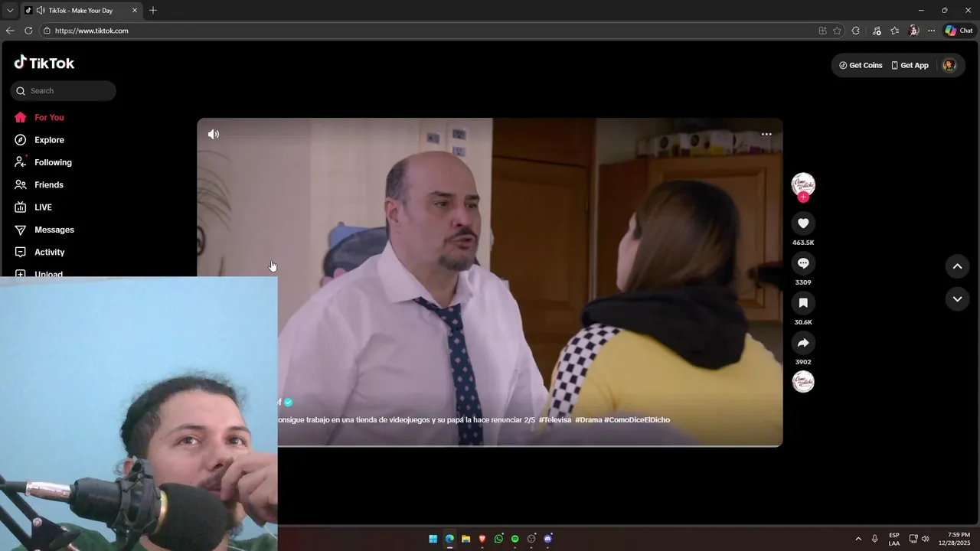Image resolution: width=980 pixels, height=551 pixels.
Task: Open the Favorites list
Action: [894, 31]
